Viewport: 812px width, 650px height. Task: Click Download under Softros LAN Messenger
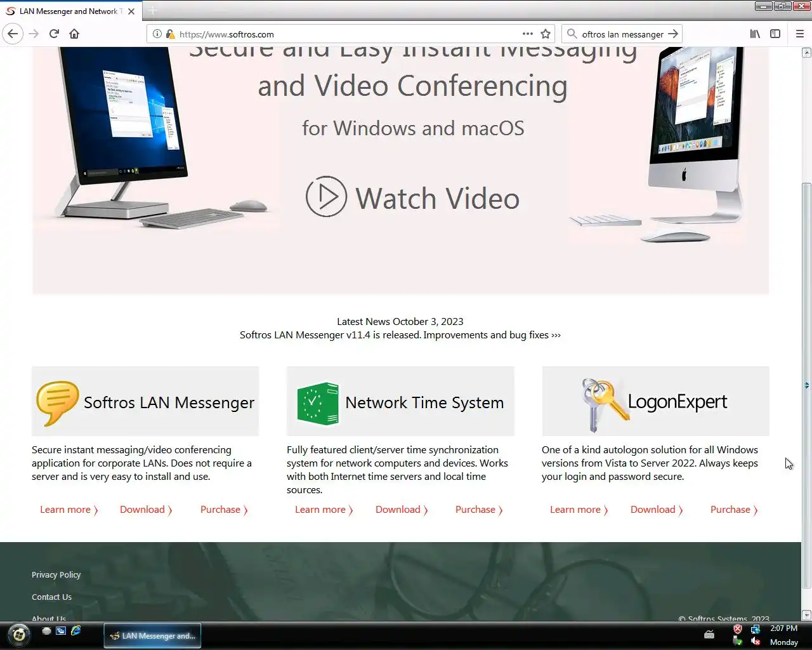[x=146, y=510]
